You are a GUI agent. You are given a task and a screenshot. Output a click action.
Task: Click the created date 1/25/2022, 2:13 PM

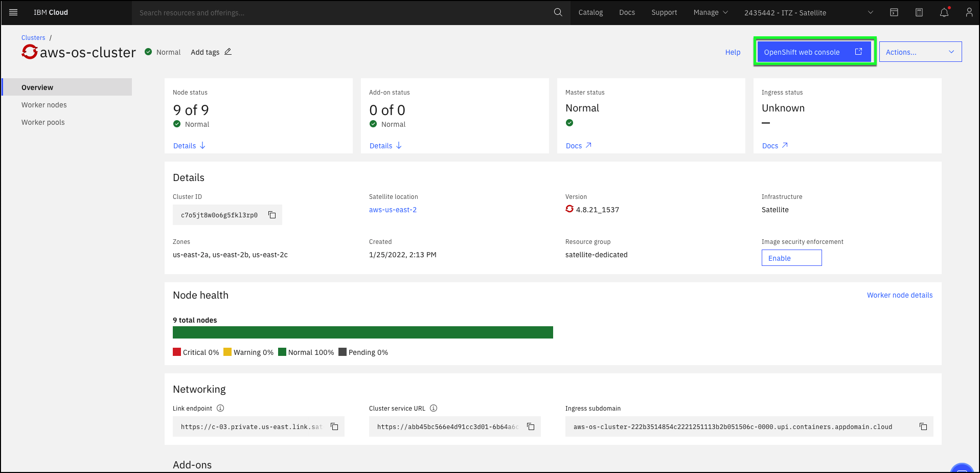tap(403, 255)
